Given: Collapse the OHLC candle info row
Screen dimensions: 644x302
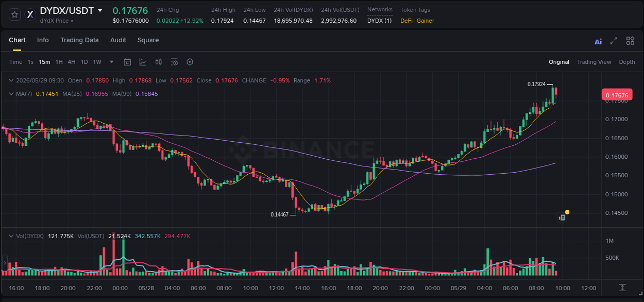Looking at the screenshot, I should [12, 80].
